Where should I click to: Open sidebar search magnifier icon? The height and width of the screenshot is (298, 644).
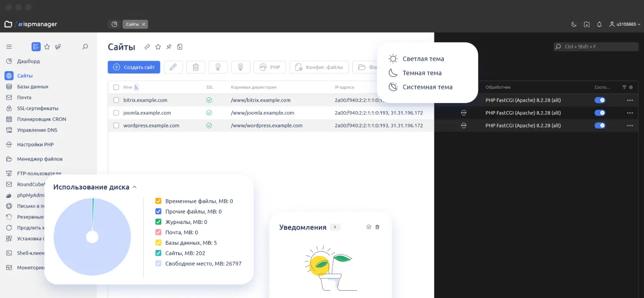(x=85, y=47)
